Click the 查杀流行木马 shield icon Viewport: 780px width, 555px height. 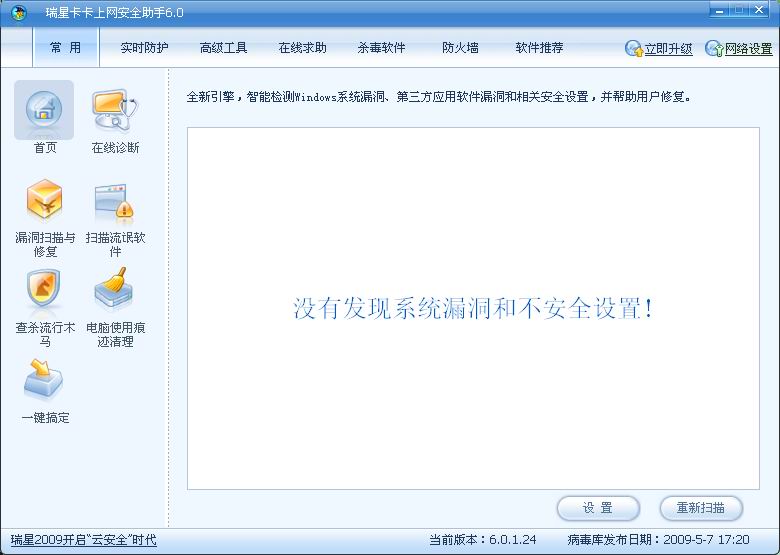[x=44, y=290]
